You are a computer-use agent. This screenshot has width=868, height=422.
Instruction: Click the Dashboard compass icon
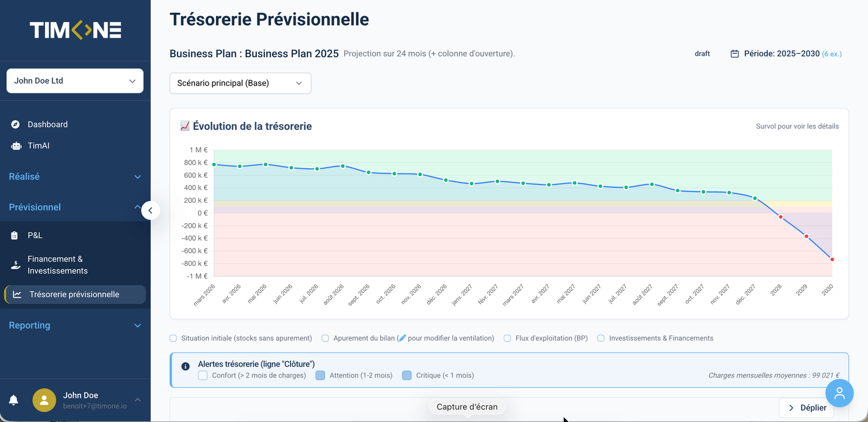[x=16, y=124]
